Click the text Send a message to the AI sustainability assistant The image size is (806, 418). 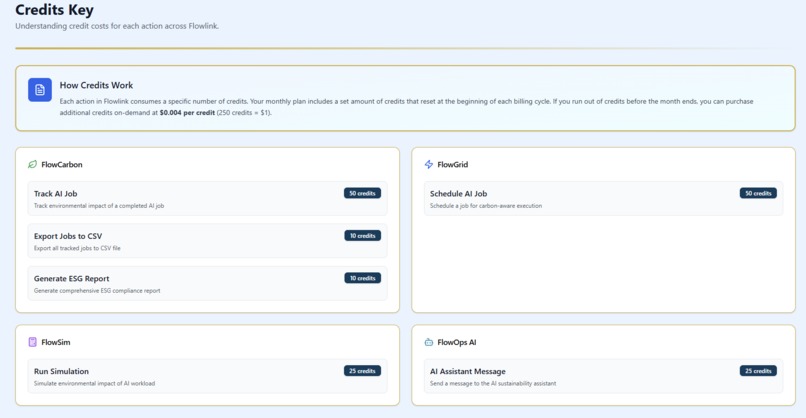click(x=493, y=384)
